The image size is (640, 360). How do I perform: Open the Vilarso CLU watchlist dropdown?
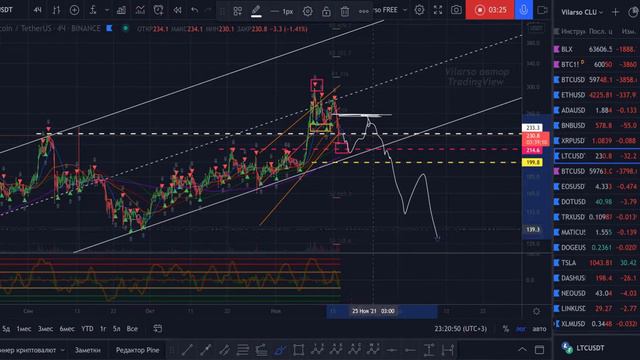(x=582, y=12)
